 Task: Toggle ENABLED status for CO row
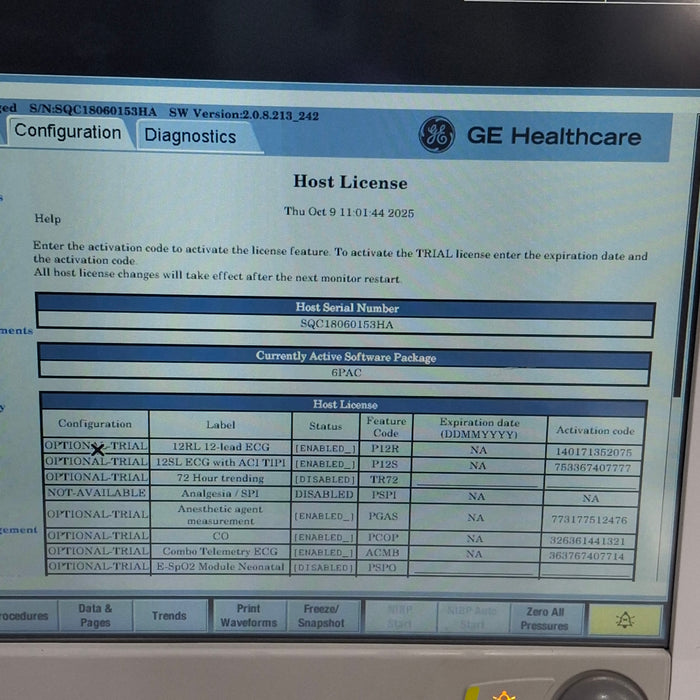pos(324,537)
